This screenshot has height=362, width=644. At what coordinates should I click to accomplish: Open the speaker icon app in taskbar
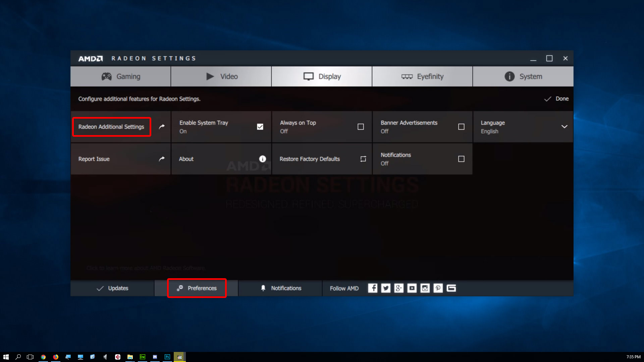pos(105,357)
